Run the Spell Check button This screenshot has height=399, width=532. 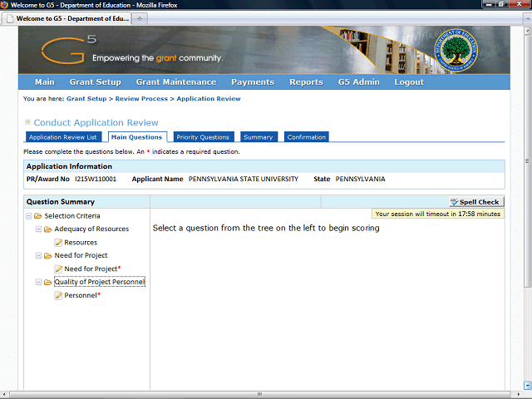pos(476,202)
